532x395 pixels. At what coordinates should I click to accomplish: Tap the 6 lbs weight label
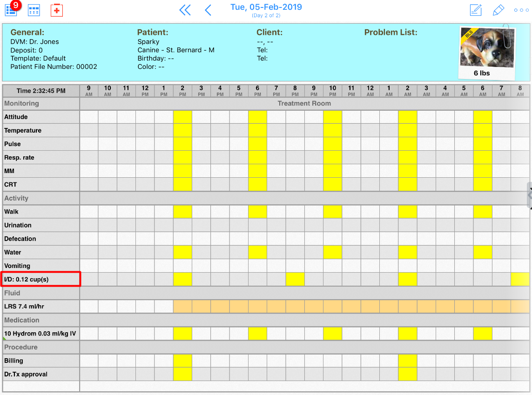(x=482, y=73)
